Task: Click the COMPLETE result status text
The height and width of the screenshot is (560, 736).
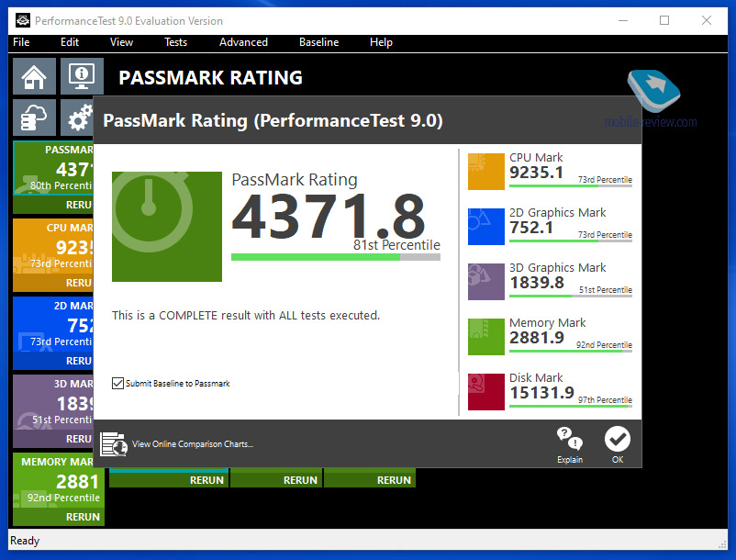Action: [246, 316]
